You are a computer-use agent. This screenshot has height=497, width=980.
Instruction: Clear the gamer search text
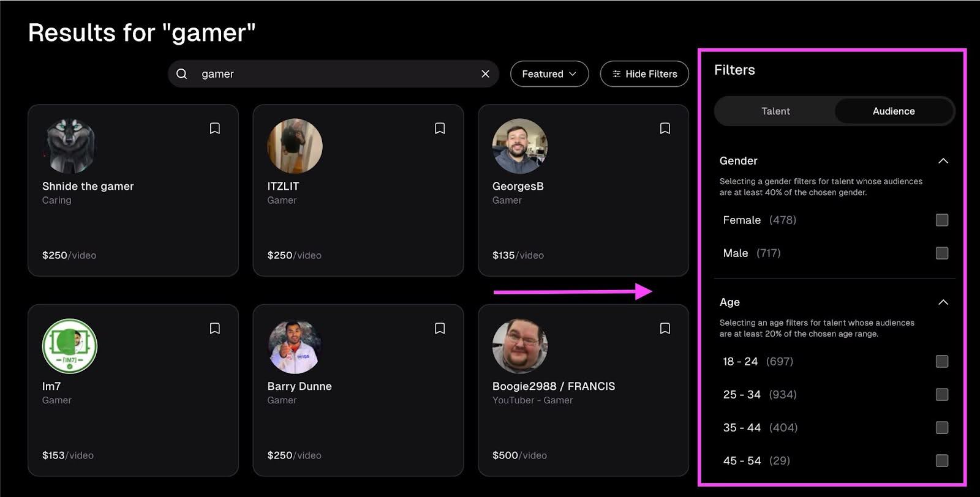485,74
